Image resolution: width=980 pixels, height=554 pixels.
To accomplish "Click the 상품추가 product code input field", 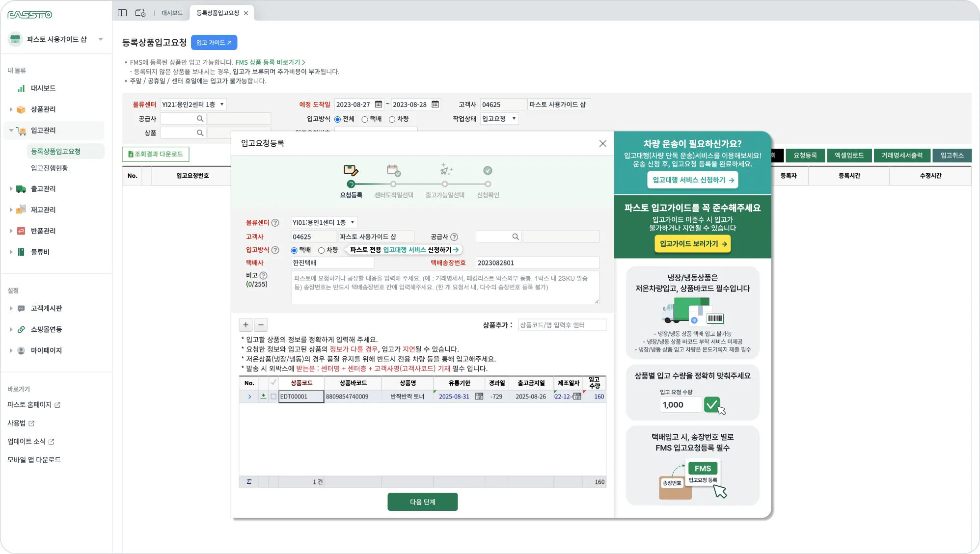I will (562, 325).
